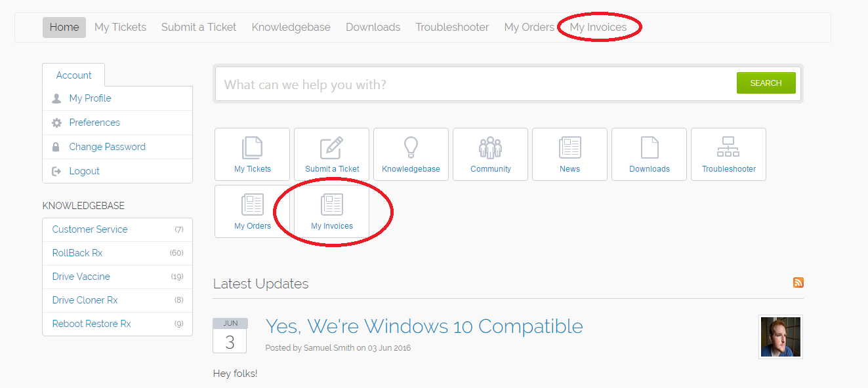This screenshot has width=868, height=388.
Task: Click the News newspaper icon tile
Action: pos(569,148)
